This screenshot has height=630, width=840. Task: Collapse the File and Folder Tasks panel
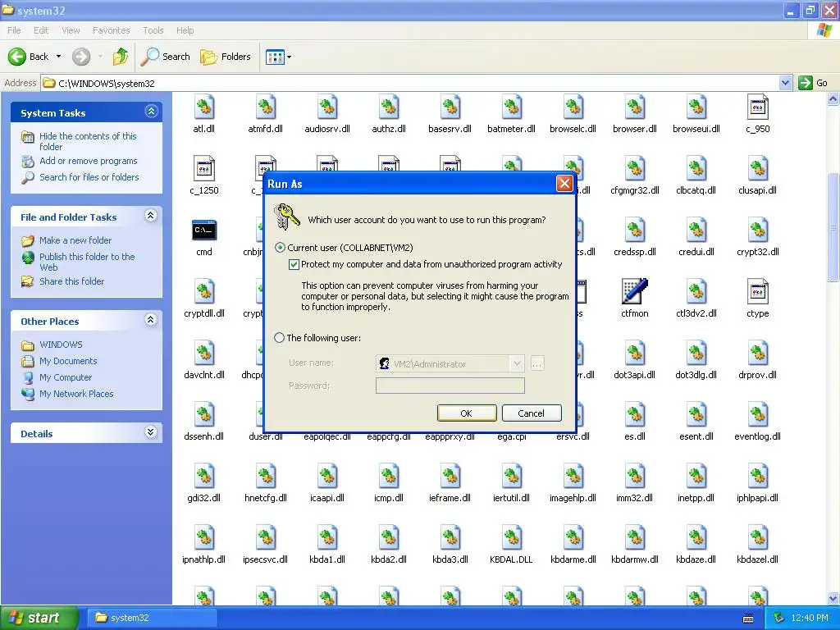(x=151, y=216)
